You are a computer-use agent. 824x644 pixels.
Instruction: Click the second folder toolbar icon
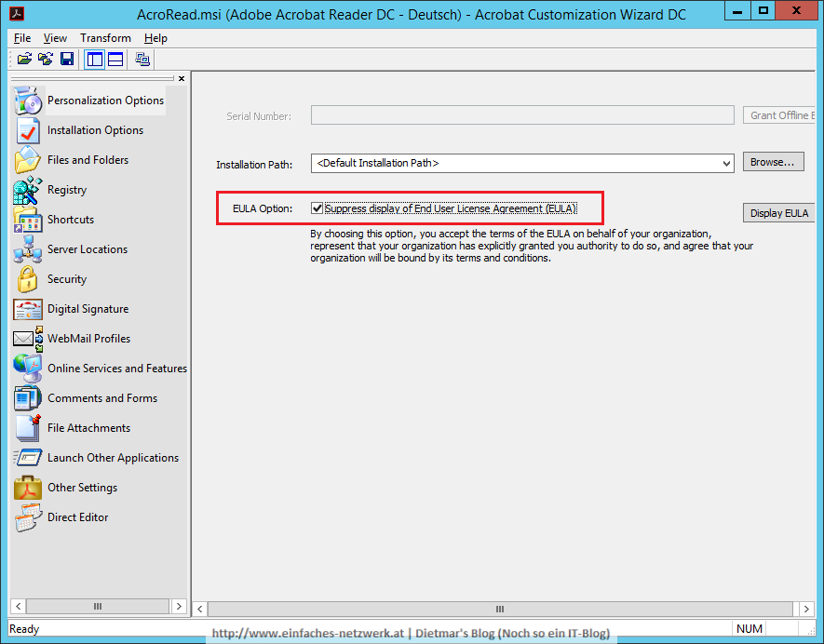click(x=46, y=59)
